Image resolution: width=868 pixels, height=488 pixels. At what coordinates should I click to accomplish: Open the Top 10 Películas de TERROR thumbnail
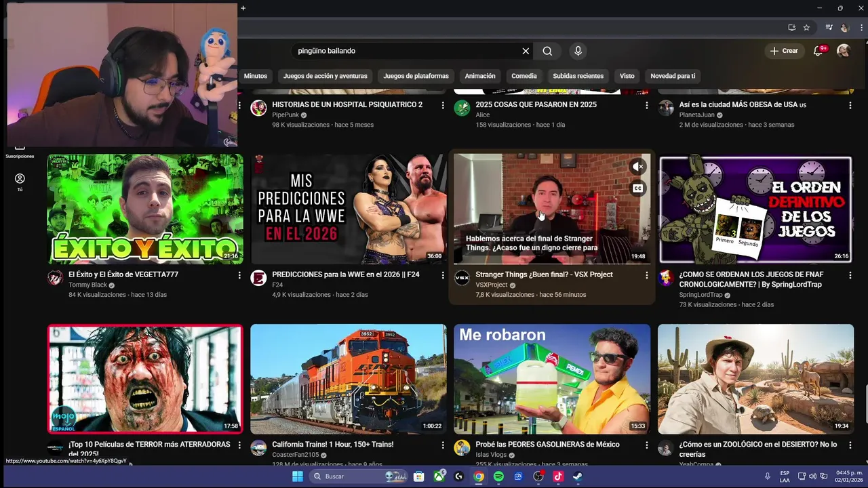(x=145, y=379)
